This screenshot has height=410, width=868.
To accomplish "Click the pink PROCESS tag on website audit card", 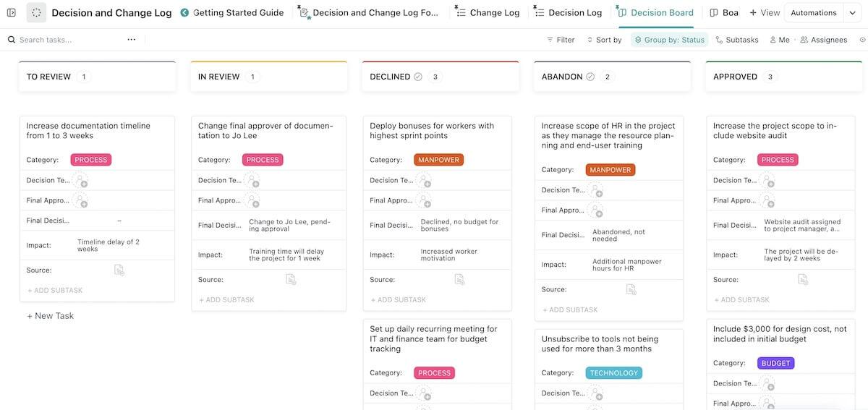I will click(778, 160).
